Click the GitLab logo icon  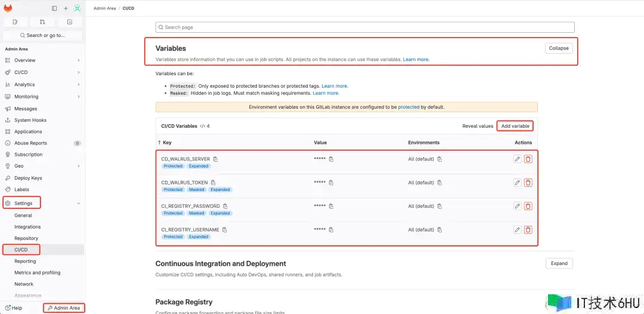coord(8,8)
